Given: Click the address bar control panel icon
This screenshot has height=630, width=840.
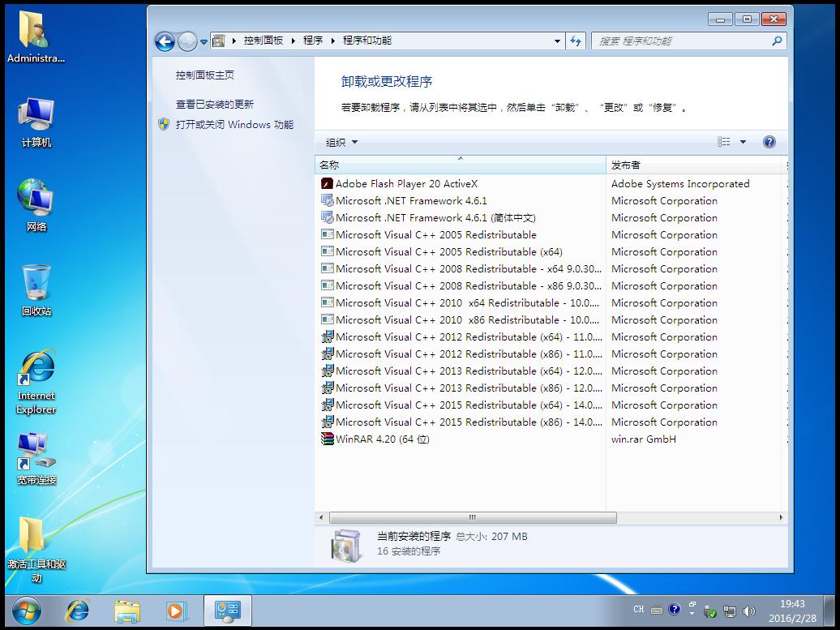Looking at the screenshot, I should pos(218,41).
